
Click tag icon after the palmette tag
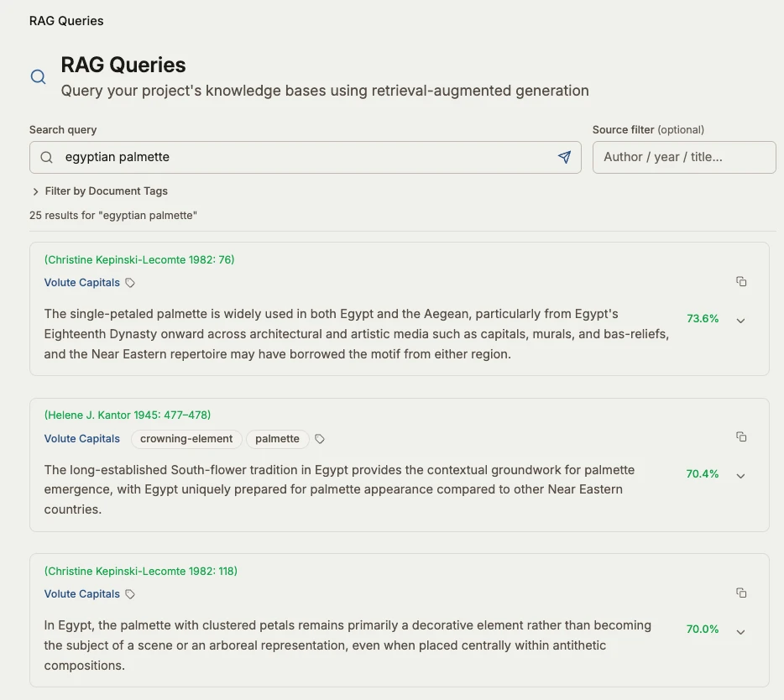320,439
